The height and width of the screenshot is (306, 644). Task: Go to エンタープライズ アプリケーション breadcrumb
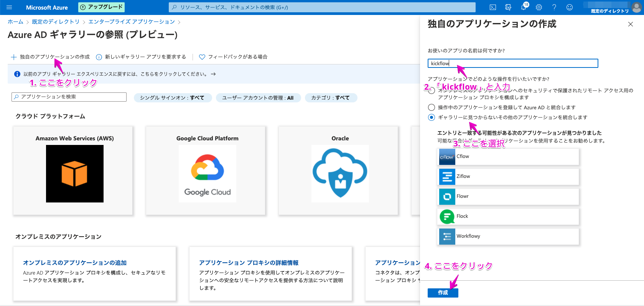[x=132, y=22]
